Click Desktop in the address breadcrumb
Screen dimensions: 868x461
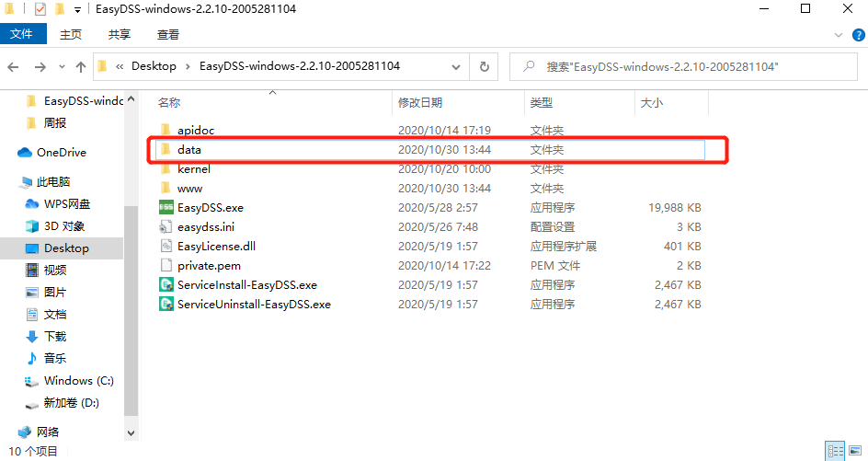154,66
